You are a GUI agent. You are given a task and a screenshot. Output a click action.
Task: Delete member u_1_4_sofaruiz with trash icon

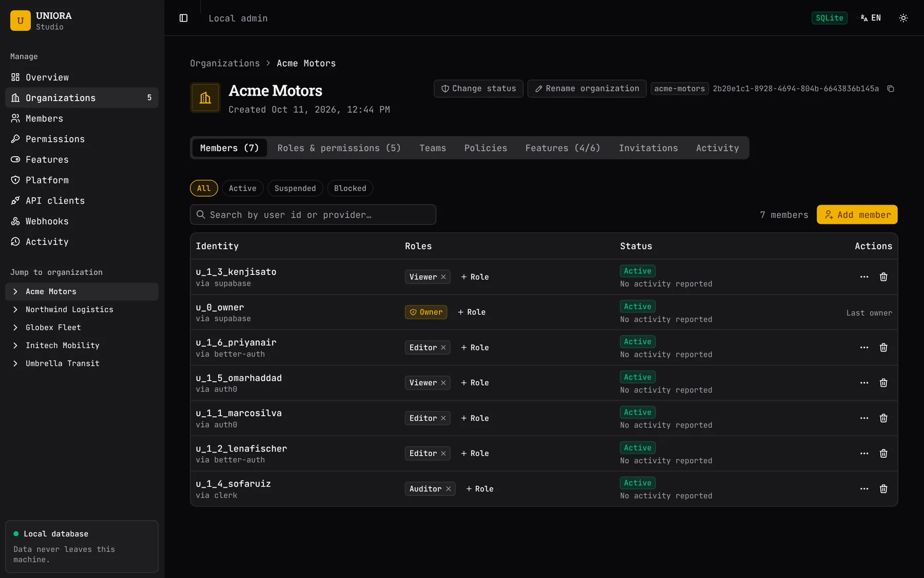(883, 489)
